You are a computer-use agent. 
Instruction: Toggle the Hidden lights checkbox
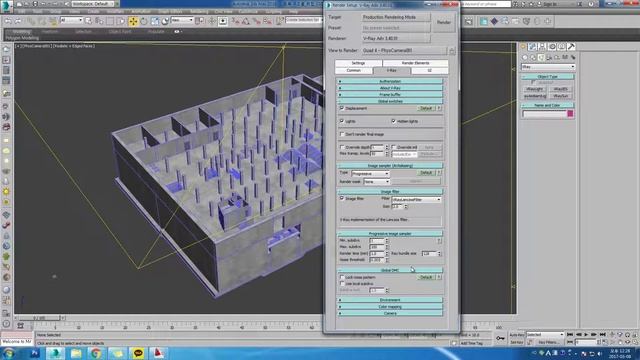click(393, 121)
